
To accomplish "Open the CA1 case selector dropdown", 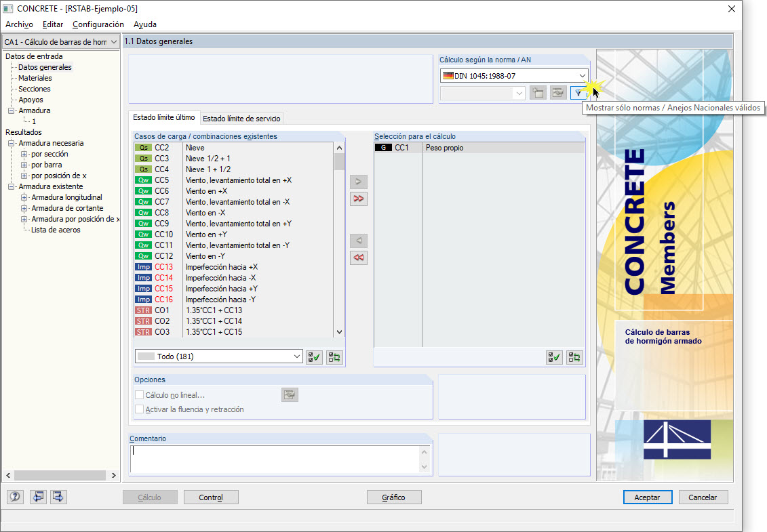I will point(60,42).
